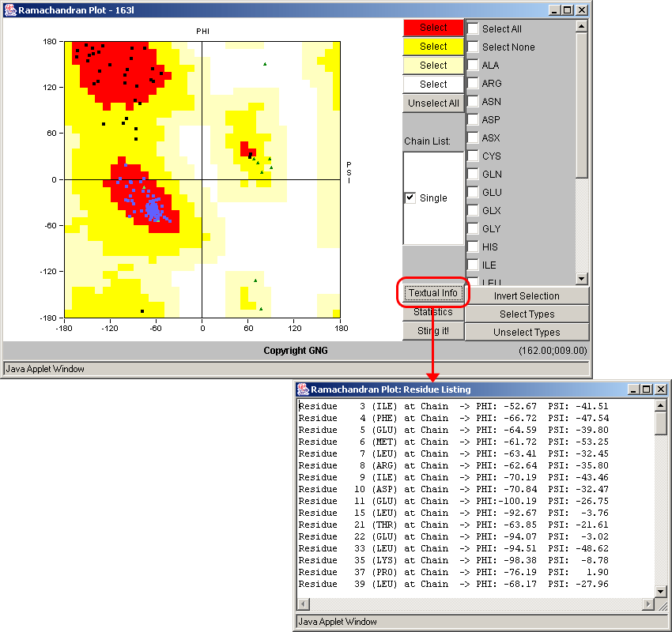This screenshot has height=632, width=672.
Task: Click the Residue 21 (THR) line
Action: [x=454, y=525]
